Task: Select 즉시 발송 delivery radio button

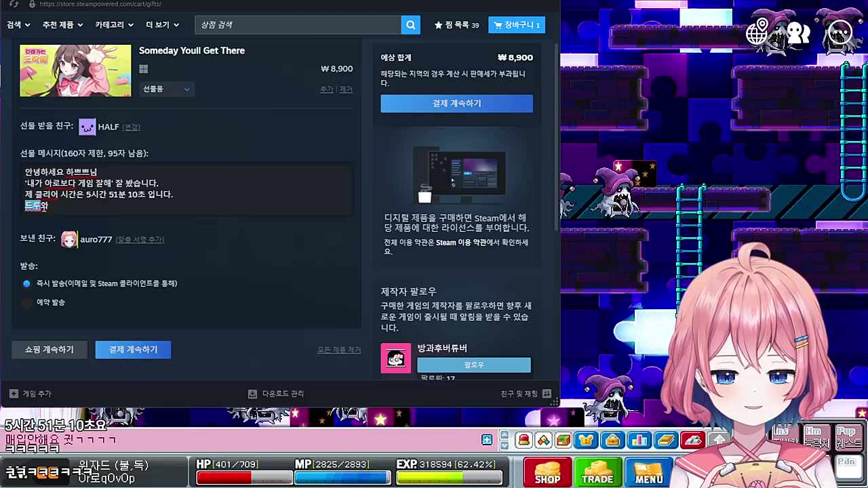Action: pyautogui.click(x=26, y=283)
